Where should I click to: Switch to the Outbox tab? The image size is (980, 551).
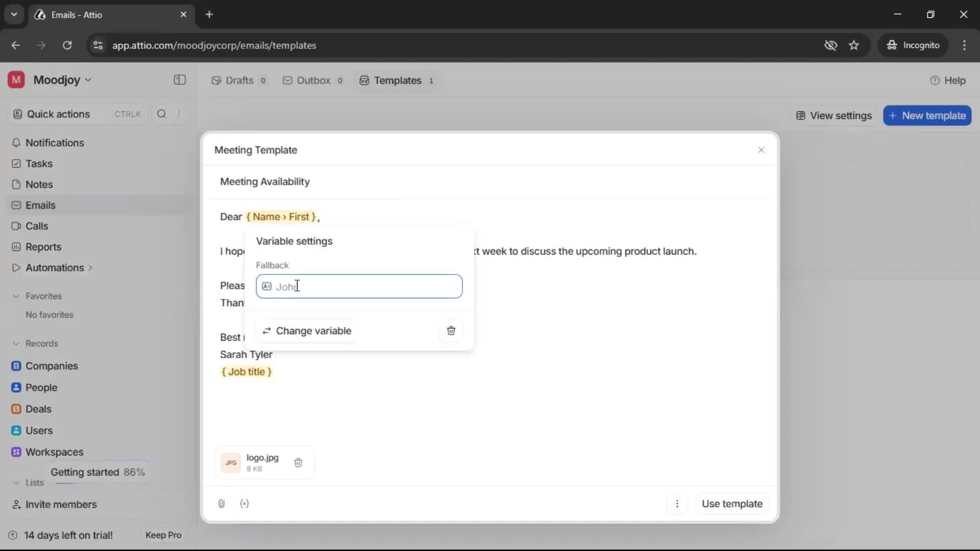coord(313,80)
